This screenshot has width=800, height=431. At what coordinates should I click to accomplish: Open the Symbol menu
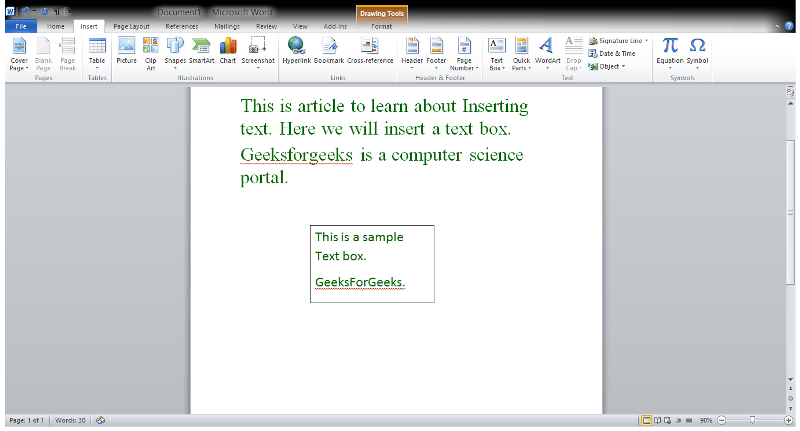pyautogui.click(x=697, y=54)
